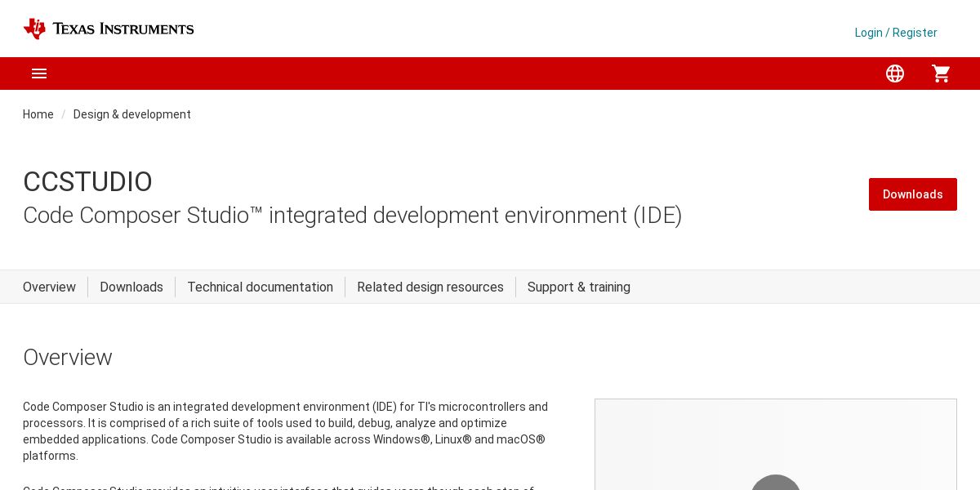Open Support & training tab
980x490 pixels.
(x=579, y=287)
